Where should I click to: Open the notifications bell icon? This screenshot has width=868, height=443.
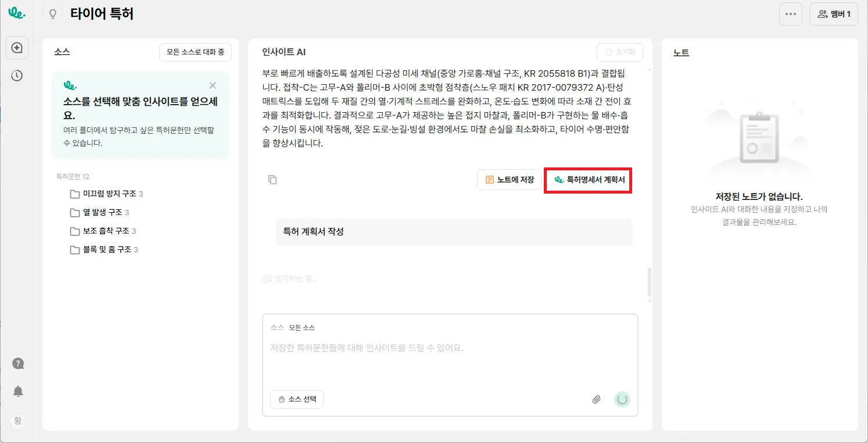(x=18, y=391)
